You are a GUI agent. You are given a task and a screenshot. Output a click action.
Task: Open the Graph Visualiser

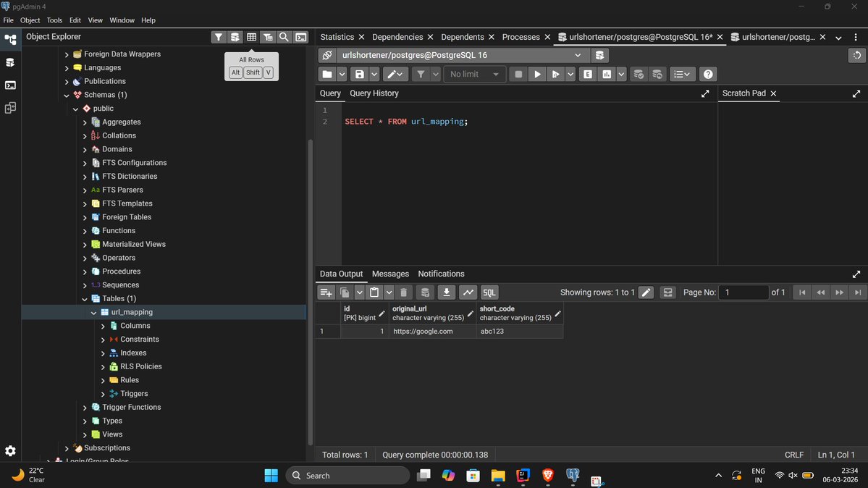pos(468,293)
